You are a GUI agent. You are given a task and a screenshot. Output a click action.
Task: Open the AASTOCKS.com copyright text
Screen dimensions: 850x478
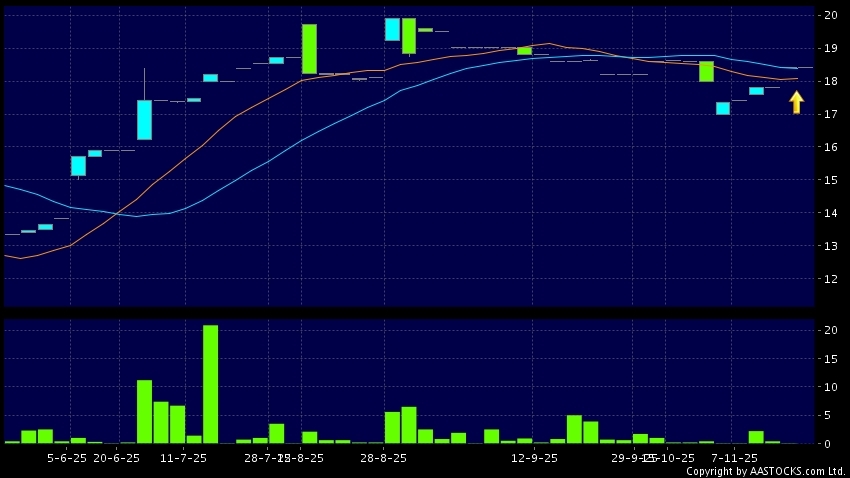[765, 471]
